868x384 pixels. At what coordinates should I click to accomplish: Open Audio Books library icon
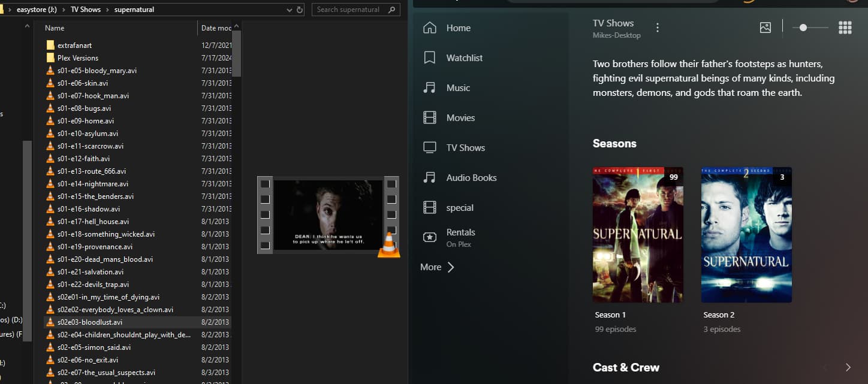click(429, 178)
